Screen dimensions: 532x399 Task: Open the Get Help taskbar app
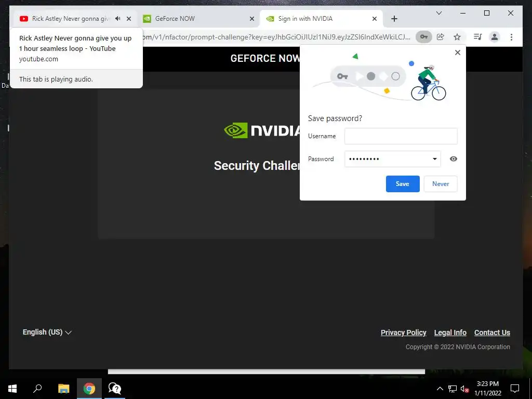(x=115, y=389)
